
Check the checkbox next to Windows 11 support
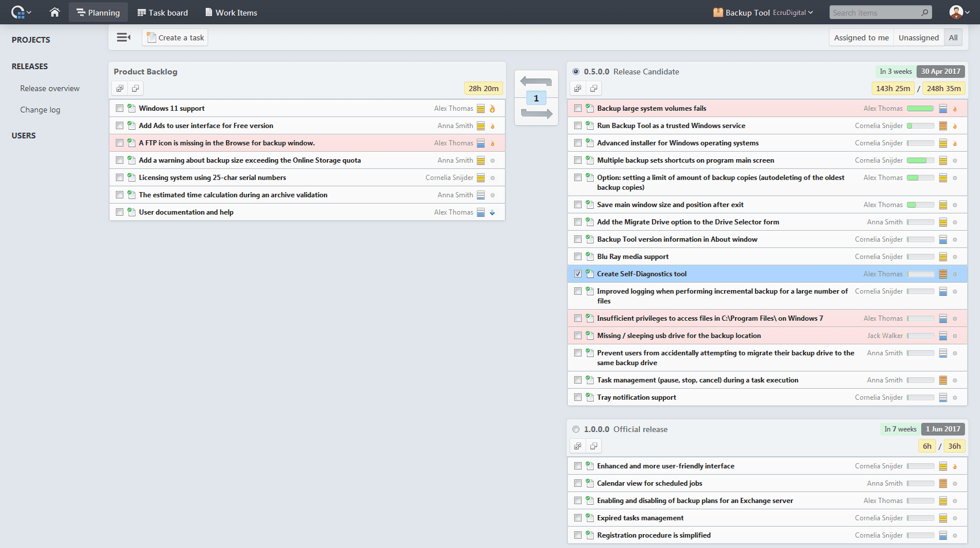pos(119,108)
